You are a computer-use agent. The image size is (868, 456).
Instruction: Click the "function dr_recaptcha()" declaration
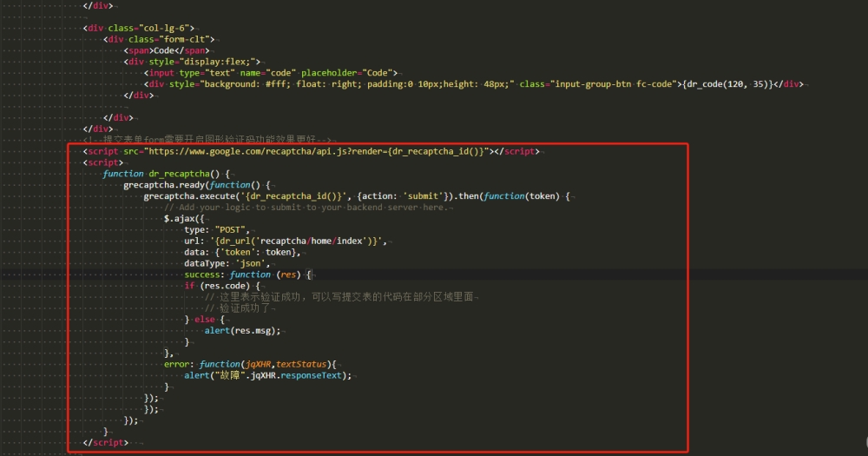coord(166,174)
